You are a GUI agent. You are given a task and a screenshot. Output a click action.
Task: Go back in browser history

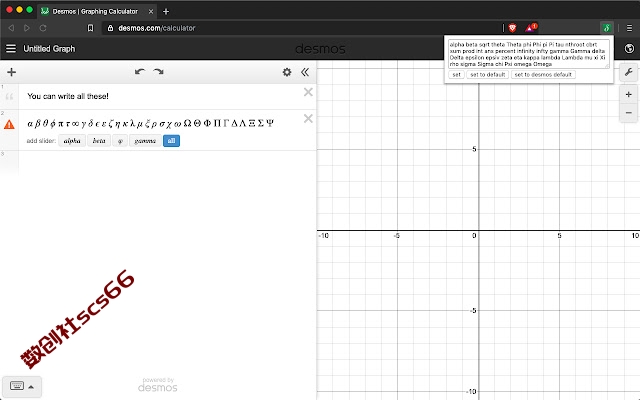[x=11, y=28]
